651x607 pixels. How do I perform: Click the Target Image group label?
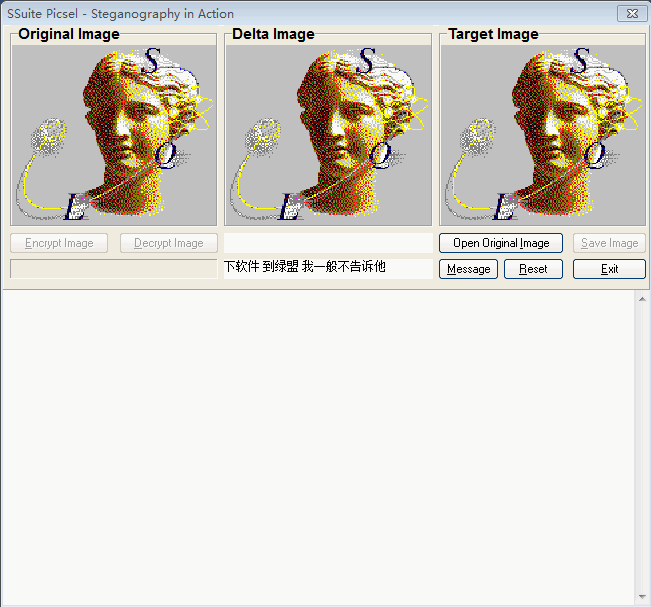(x=493, y=34)
